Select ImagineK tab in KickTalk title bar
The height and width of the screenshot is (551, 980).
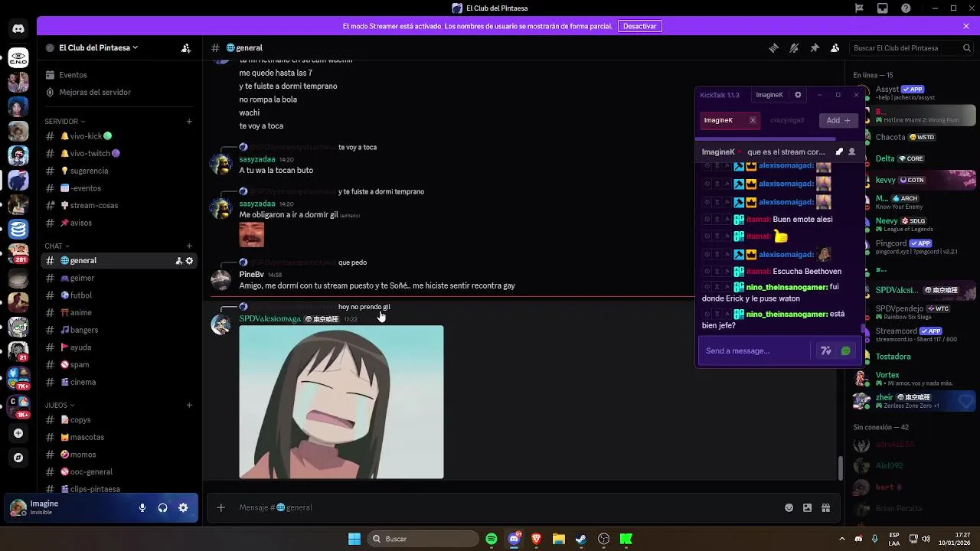click(x=769, y=95)
